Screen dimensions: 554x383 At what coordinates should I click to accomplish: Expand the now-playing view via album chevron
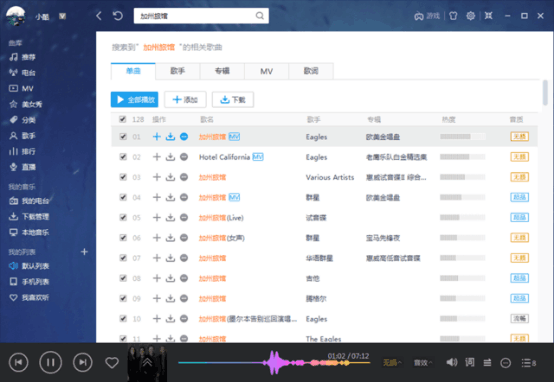tap(147, 362)
